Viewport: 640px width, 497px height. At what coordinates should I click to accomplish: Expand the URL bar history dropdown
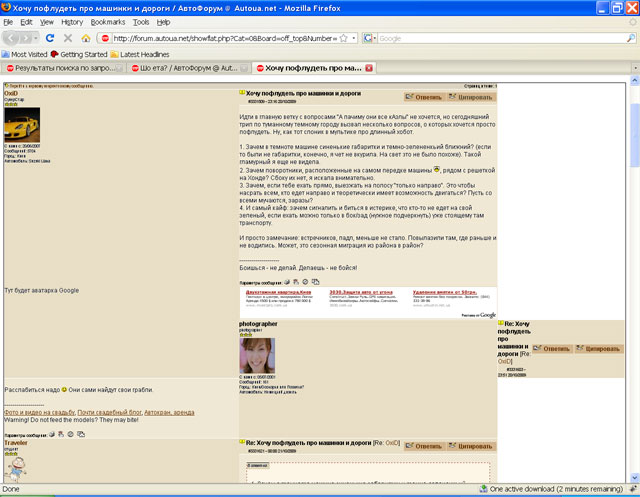pyautogui.click(x=353, y=38)
